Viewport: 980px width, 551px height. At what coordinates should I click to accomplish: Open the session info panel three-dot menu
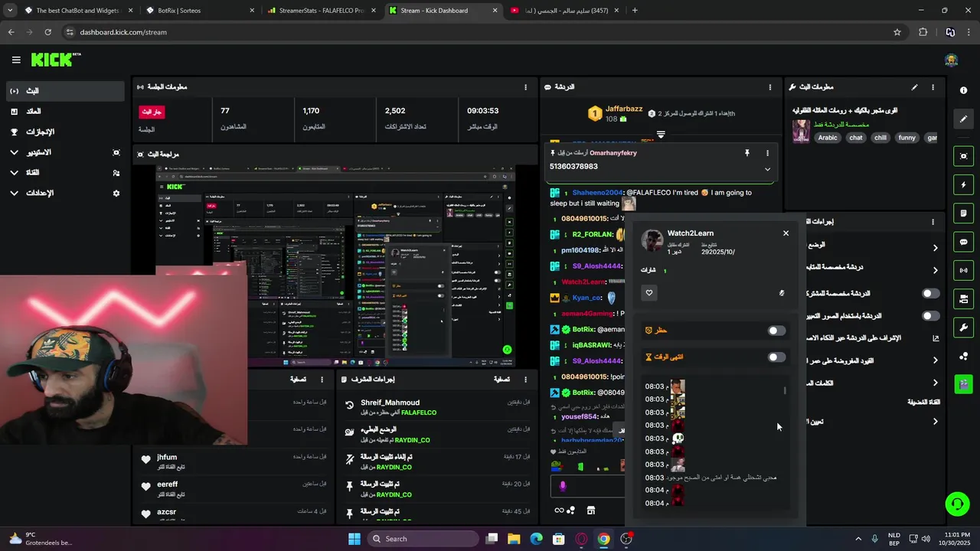(x=525, y=87)
